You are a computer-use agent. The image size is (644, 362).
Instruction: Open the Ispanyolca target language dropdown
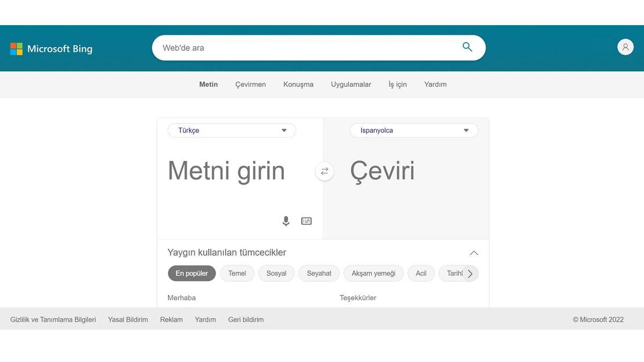coord(414,130)
